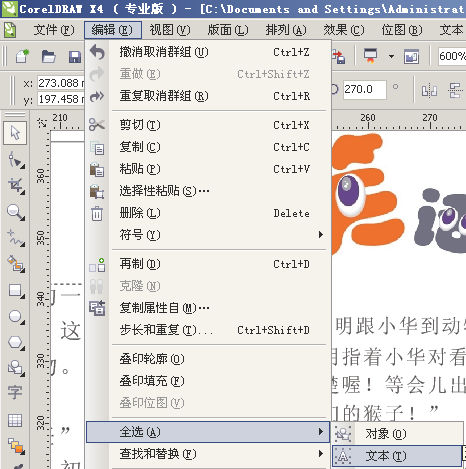
Task: Select the Ellipse tool
Action: [x=16, y=316]
